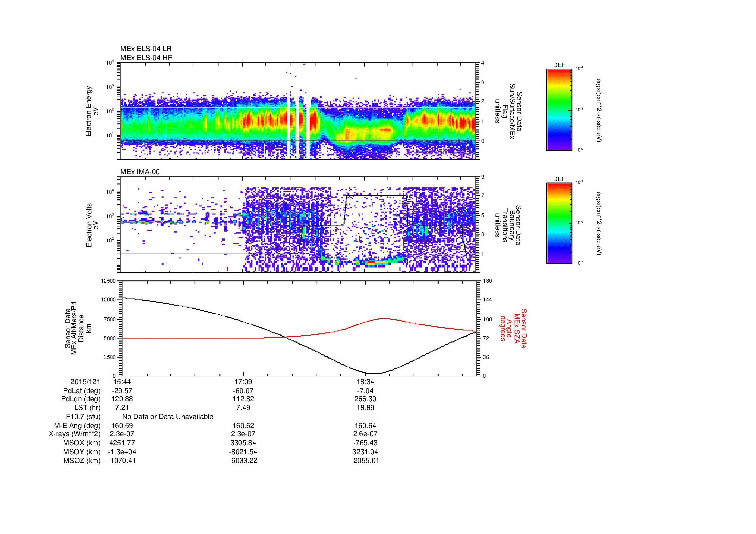
Task: Click the 'MEx ELS-04 LR' title text
Action: [146, 49]
